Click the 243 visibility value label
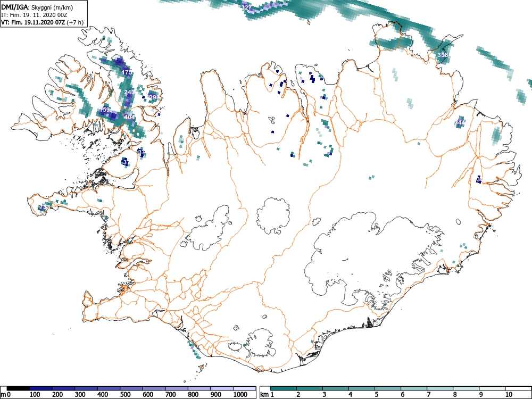 tap(129, 92)
